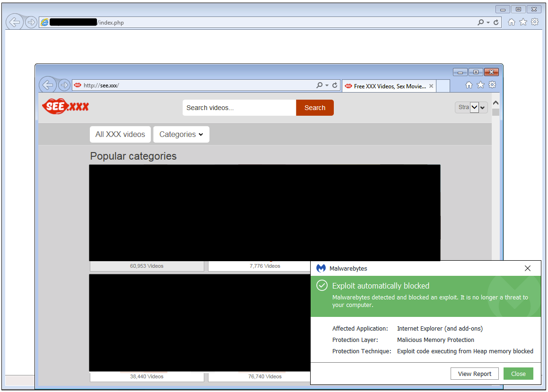Click the favorites star in the outer browser toolbar
The image size is (548, 392).
[523, 22]
